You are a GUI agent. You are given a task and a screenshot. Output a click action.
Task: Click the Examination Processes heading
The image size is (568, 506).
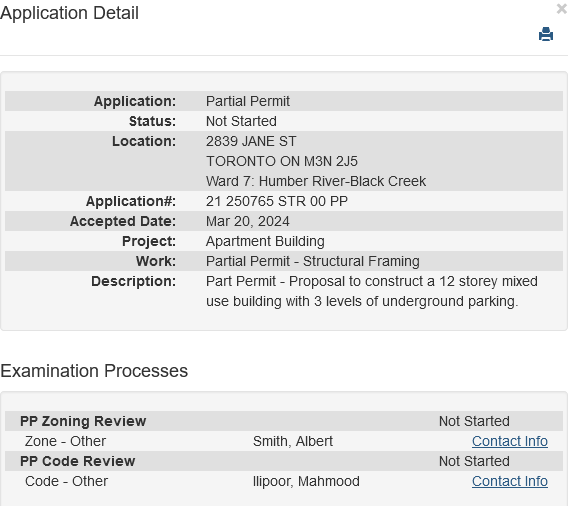(x=94, y=371)
